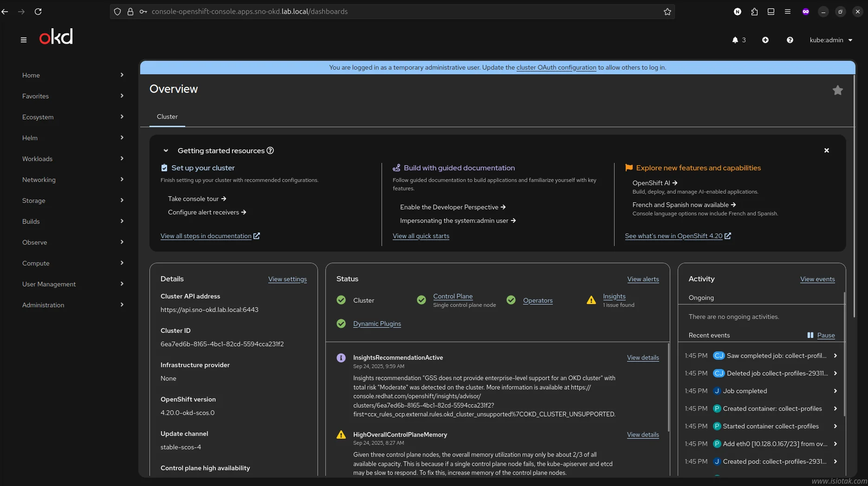Screen dimensions: 868x486
Task: Click the shield tracking protection icon
Action: 117,12
